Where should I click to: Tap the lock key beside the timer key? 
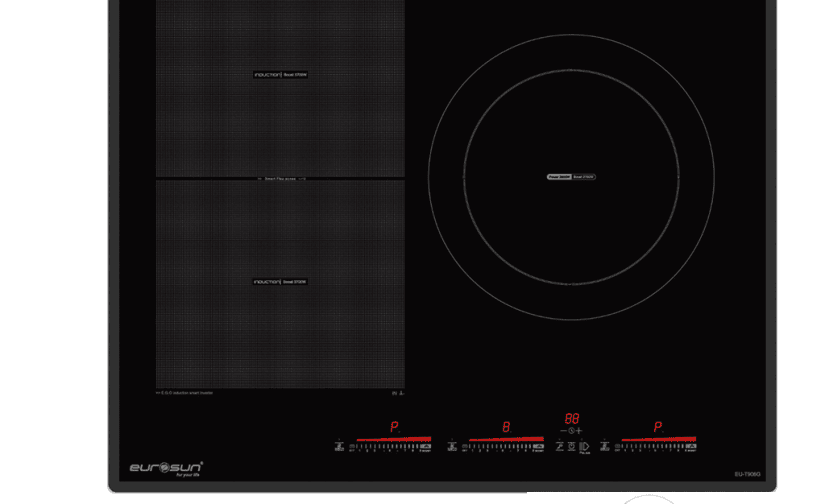[560, 447]
